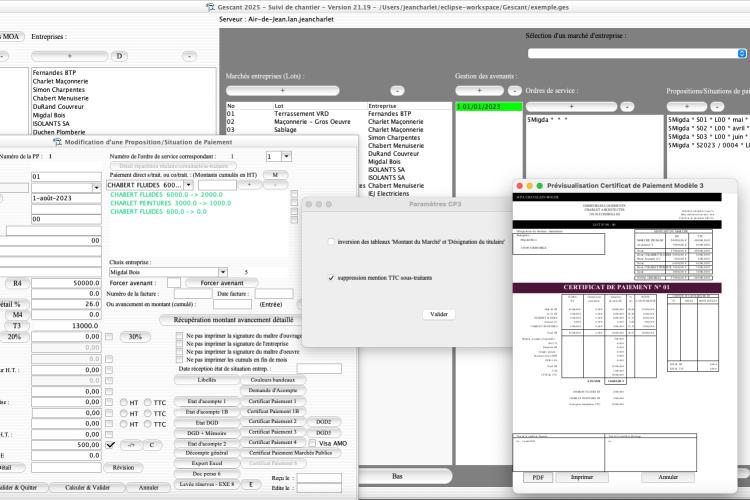Image resolution: width=750 pixels, height=500 pixels.
Task: Click the T3 button
Action: point(17,325)
